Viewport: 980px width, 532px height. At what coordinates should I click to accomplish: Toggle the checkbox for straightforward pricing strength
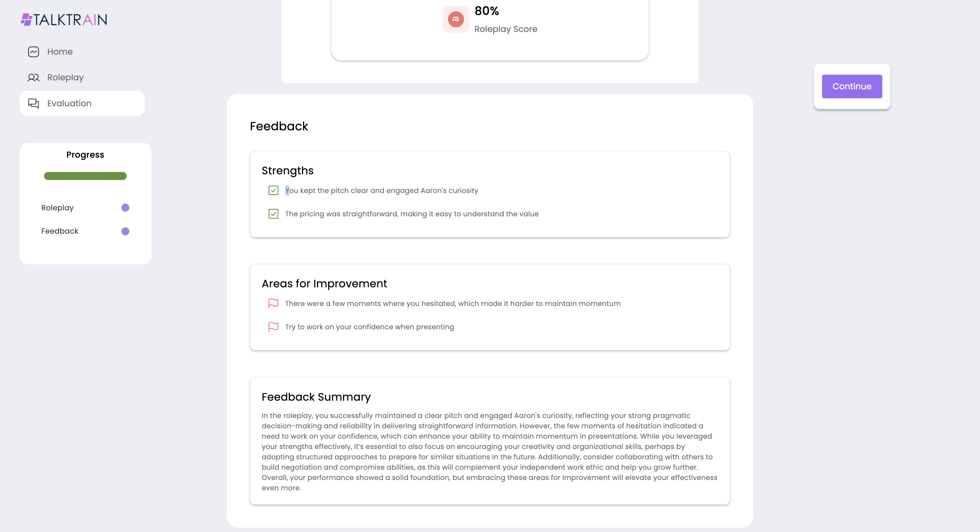point(274,214)
